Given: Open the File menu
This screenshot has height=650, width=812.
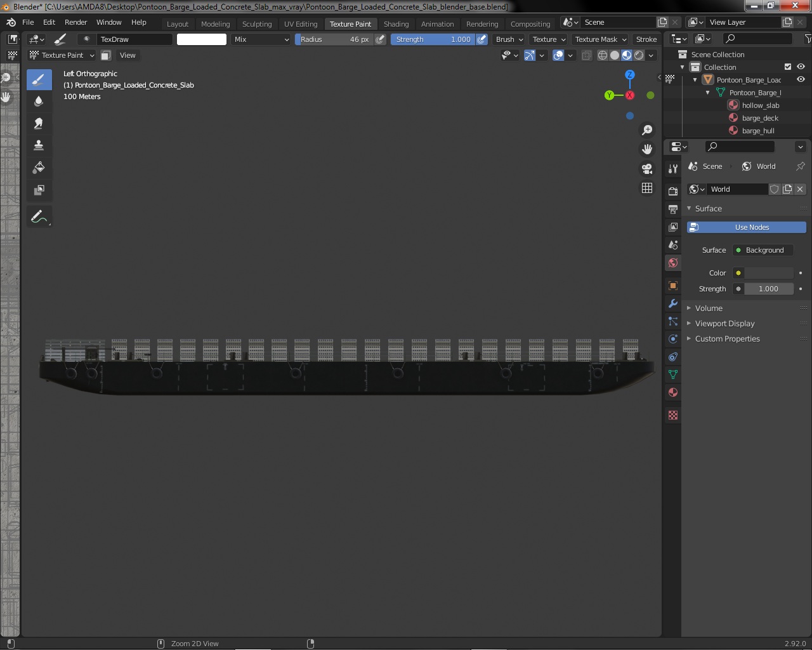Looking at the screenshot, I should 28,22.
